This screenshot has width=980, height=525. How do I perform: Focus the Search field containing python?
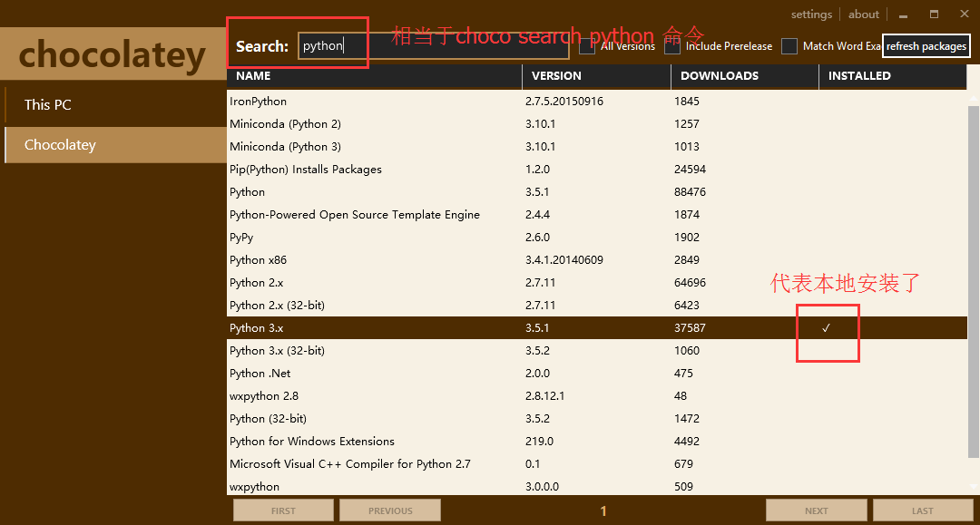coord(433,46)
